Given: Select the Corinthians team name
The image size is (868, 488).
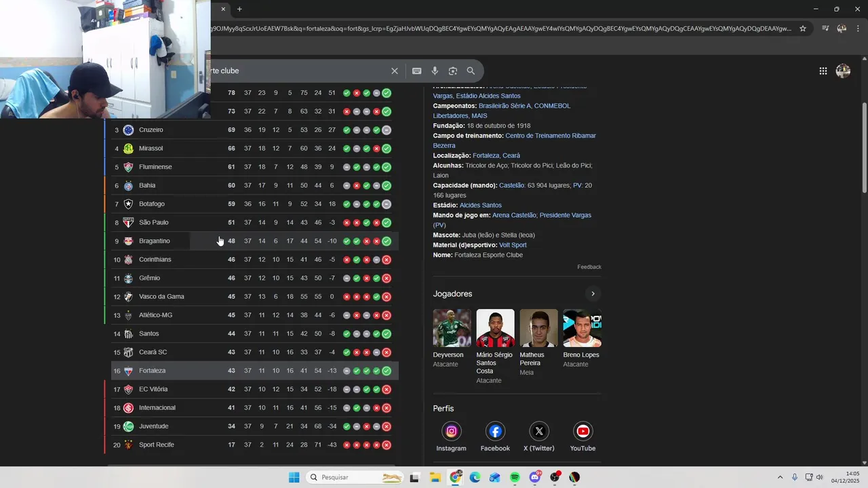Looking at the screenshot, I should pos(155,260).
